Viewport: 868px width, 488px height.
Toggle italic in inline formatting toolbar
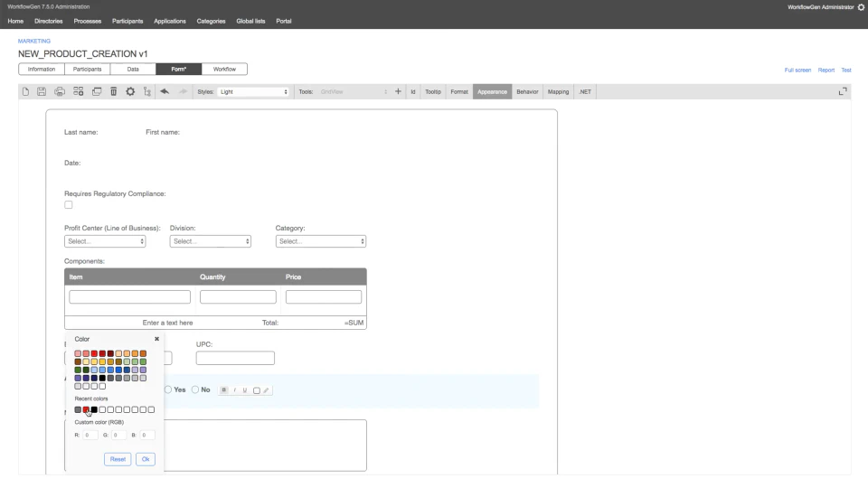[234, 390]
